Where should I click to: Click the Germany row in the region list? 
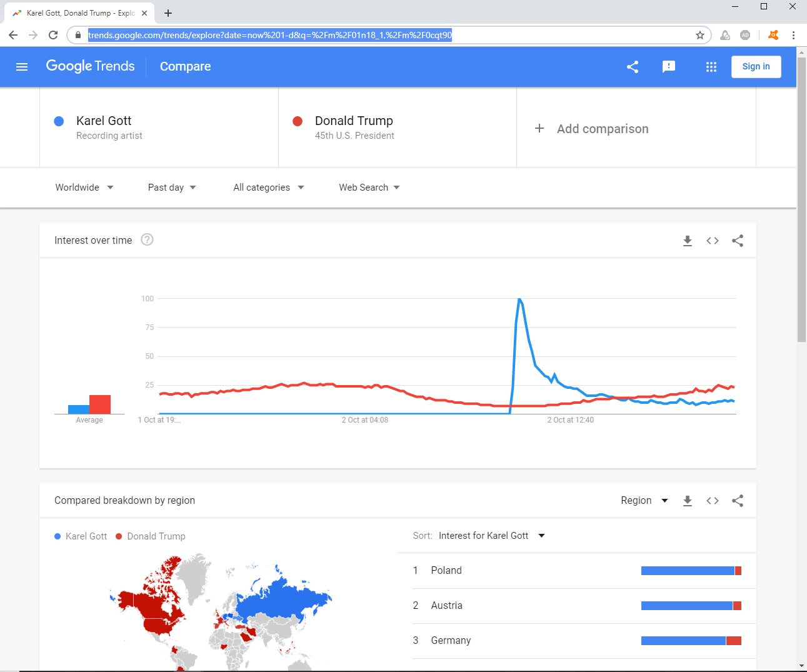[577, 641]
